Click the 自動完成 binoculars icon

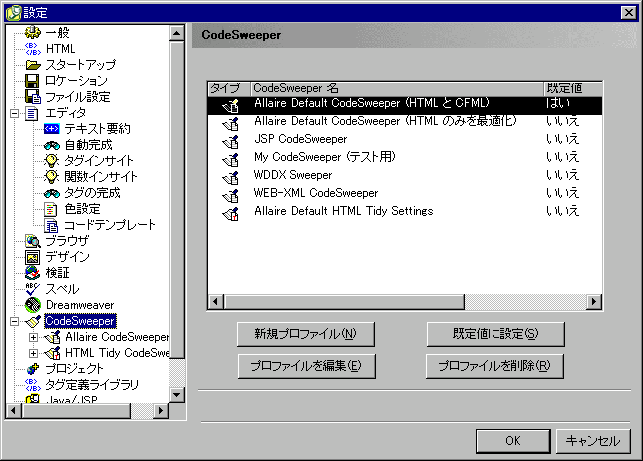tap(52, 145)
